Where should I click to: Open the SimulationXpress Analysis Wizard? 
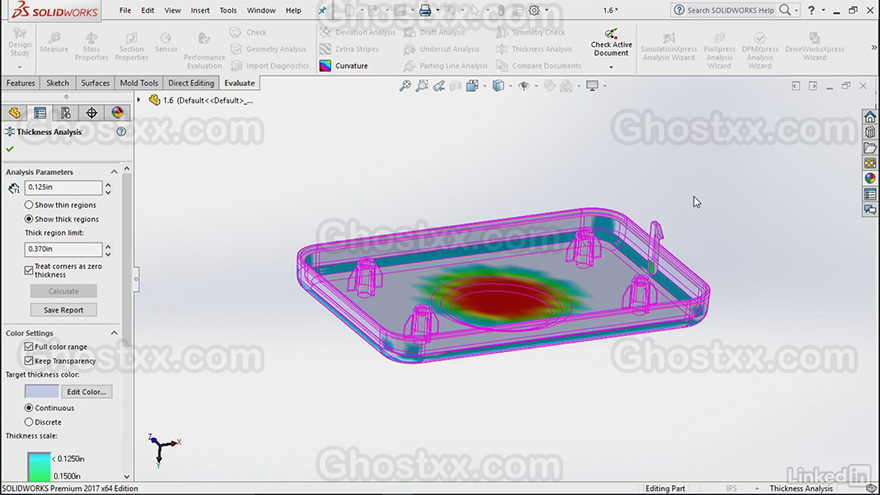[669, 47]
